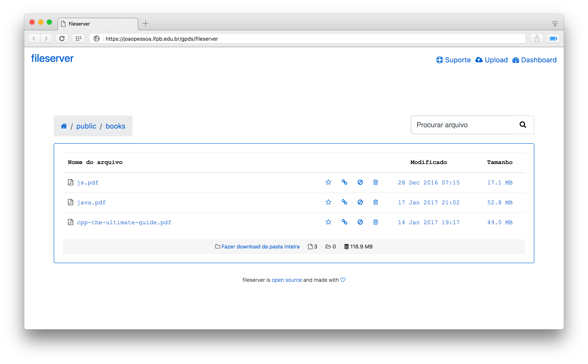Screen dimensions: 588x364
Task: Go to home via breadcrumb house icon
Action: tap(64, 126)
